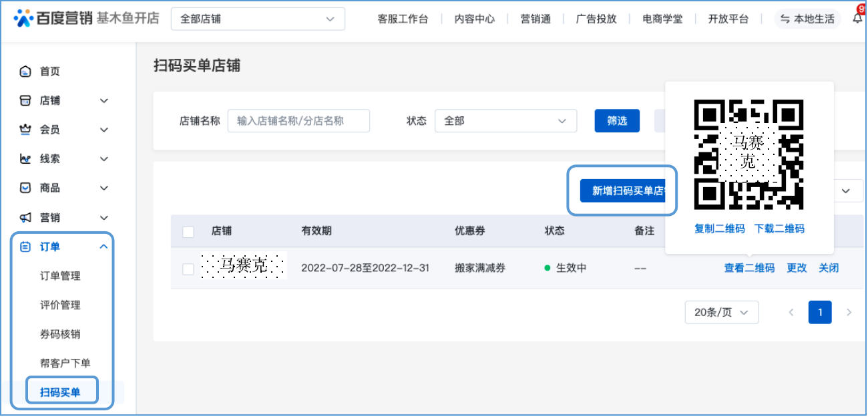Click the 生效中 status cell
Viewport: 868px width, 417px height.
pyautogui.click(x=566, y=268)
